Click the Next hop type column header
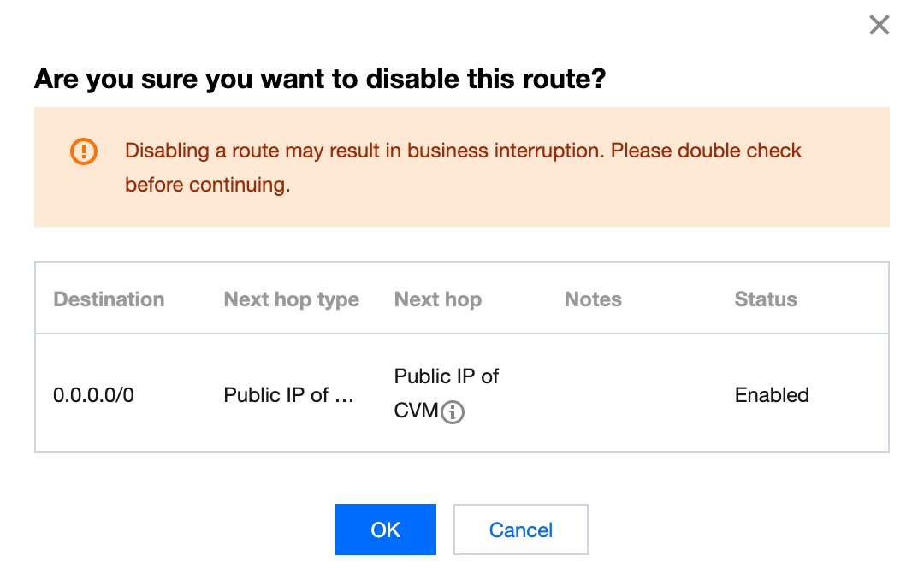924x568 pixels. pyautogui.click(x=291, y=299)
